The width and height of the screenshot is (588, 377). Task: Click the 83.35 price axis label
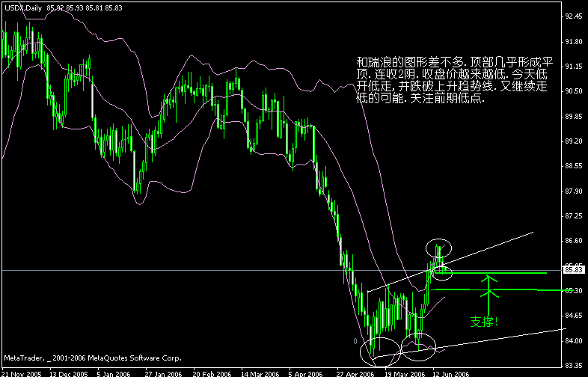point(574,365)
